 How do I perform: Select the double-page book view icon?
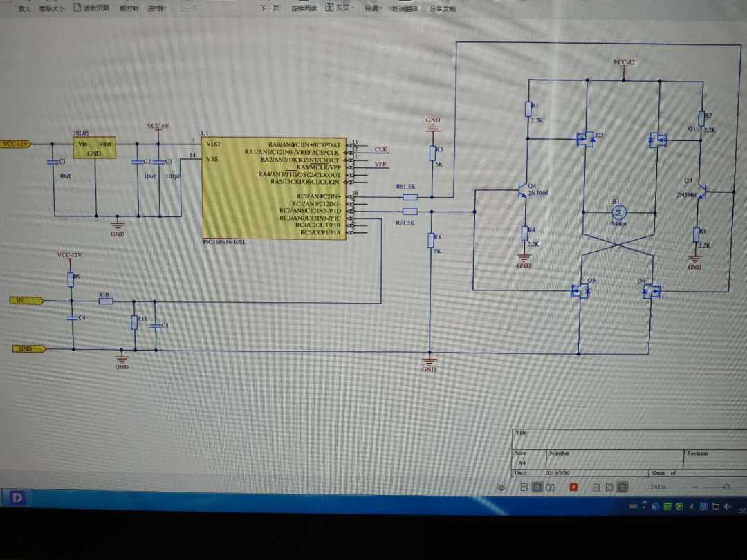tap(551, 487)
